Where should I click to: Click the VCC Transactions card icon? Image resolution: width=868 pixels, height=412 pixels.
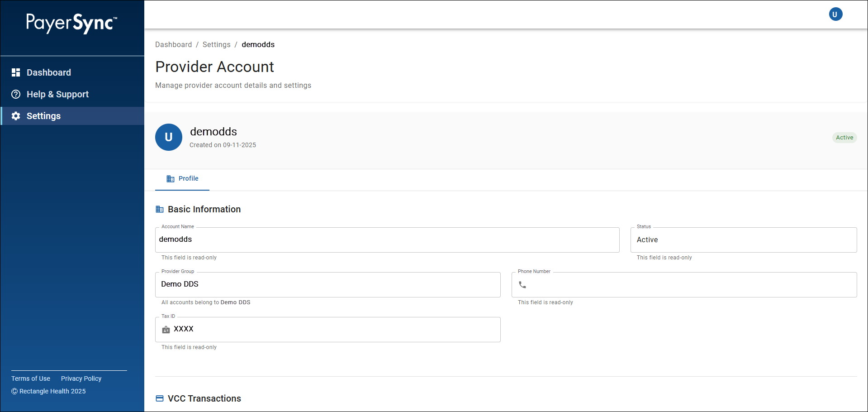tap(160, 398)
